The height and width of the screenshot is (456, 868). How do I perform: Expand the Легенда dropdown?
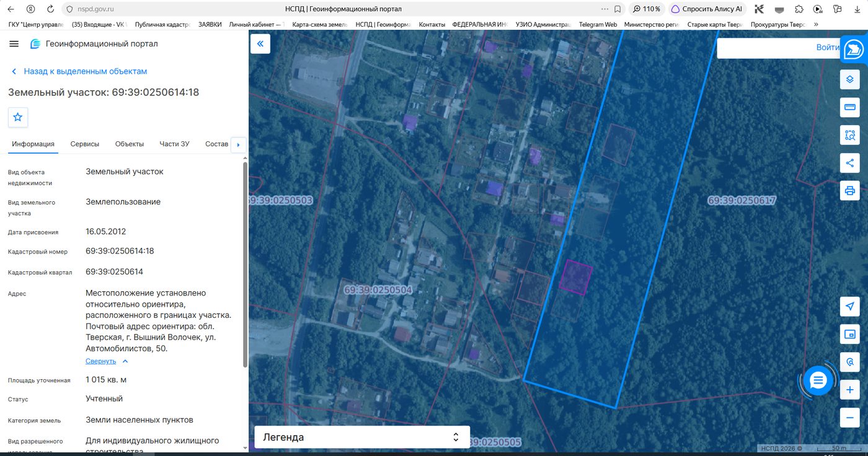(362, 437)
